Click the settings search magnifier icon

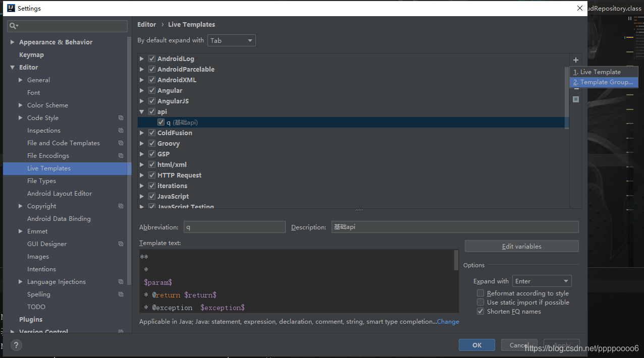tap(13, 26)
